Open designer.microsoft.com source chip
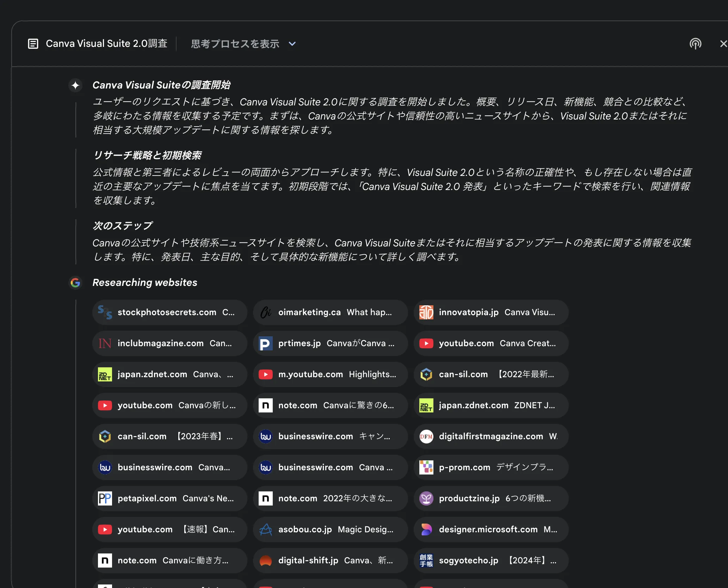 (491, 529)
